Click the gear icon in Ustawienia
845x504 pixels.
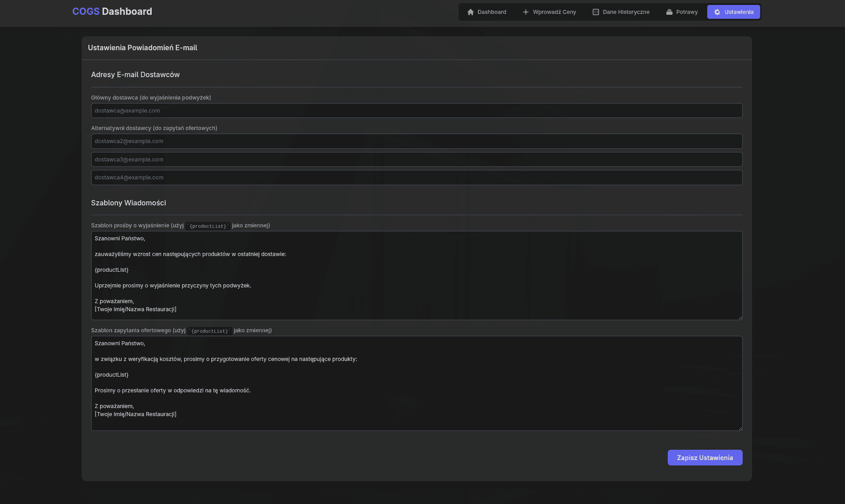coord(717,12)
